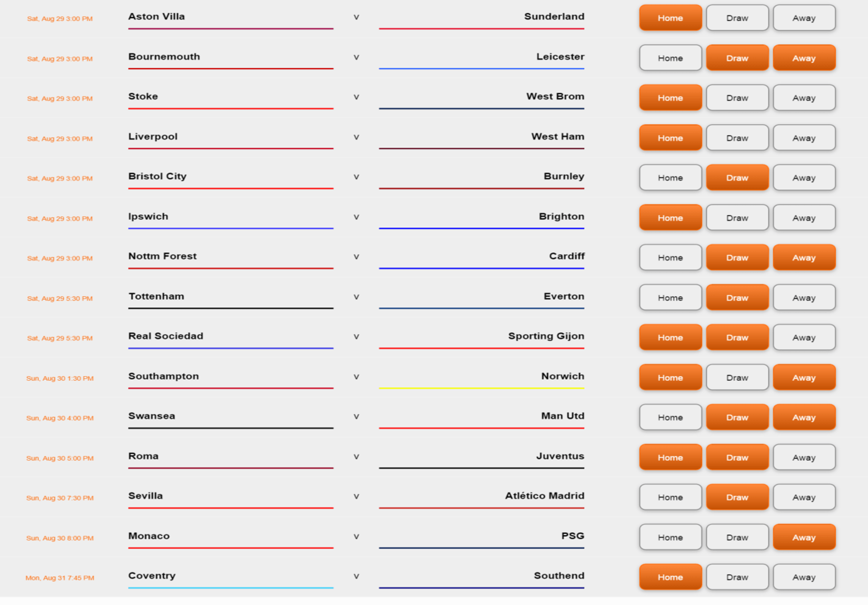868x605 pixels.
Task: Choose Draw for Southampton v Norwich
Action: (737, 378)
